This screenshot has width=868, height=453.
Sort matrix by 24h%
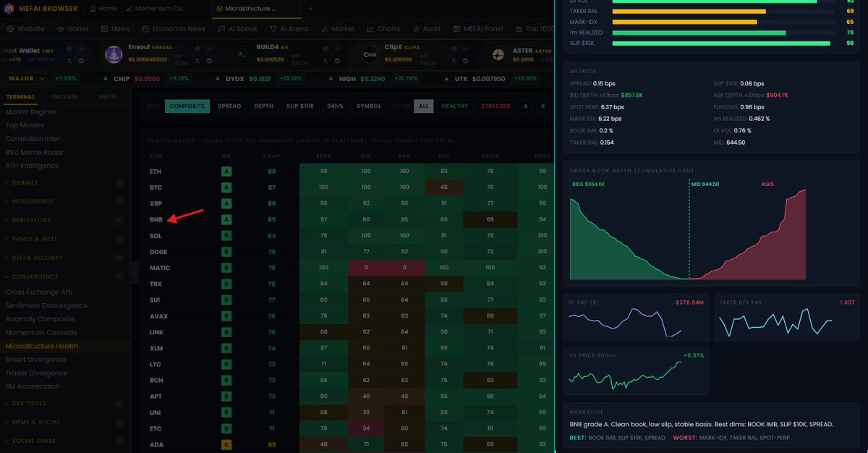335,106
